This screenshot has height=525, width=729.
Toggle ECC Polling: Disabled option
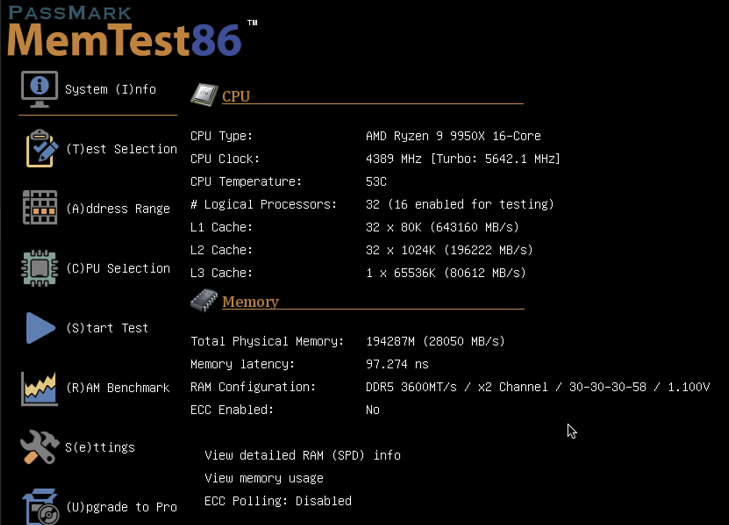pyautogui.click(x=278, y=501)
